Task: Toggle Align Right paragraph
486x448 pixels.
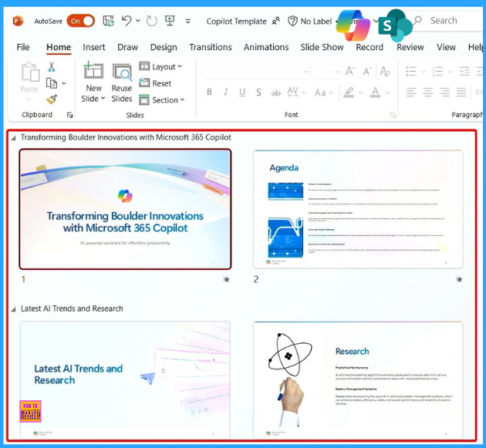Action: 444,92
